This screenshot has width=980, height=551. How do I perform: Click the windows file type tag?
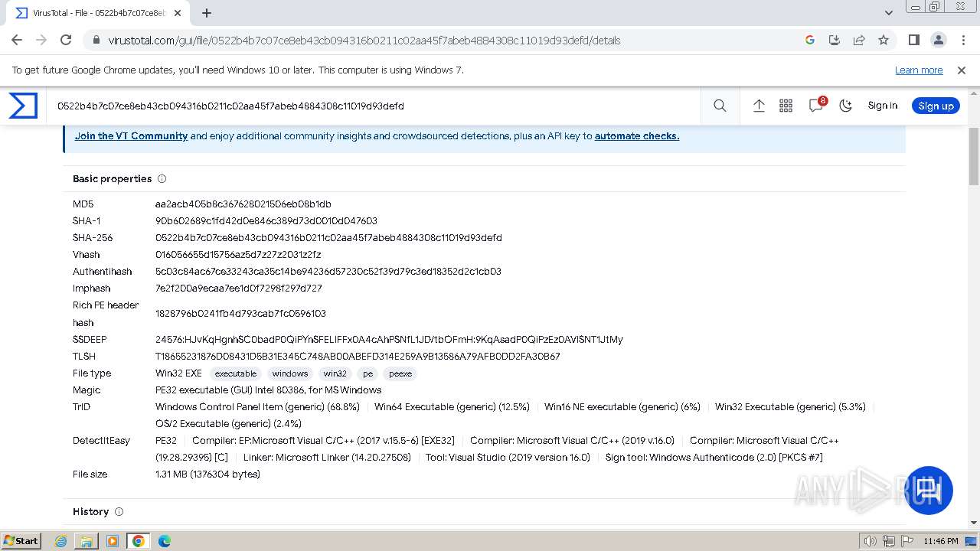coord(290,373)
